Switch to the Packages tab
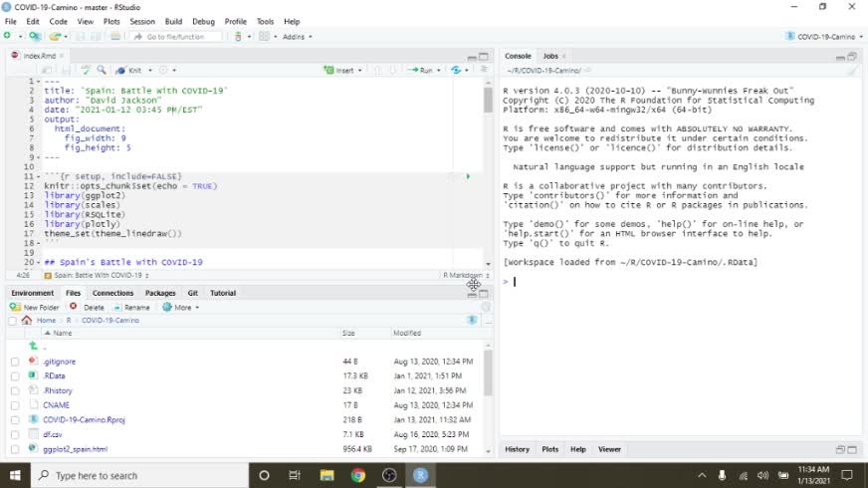The height and width of the screenshot is (488, 868). pyautogui.click(x=160, y=293)
